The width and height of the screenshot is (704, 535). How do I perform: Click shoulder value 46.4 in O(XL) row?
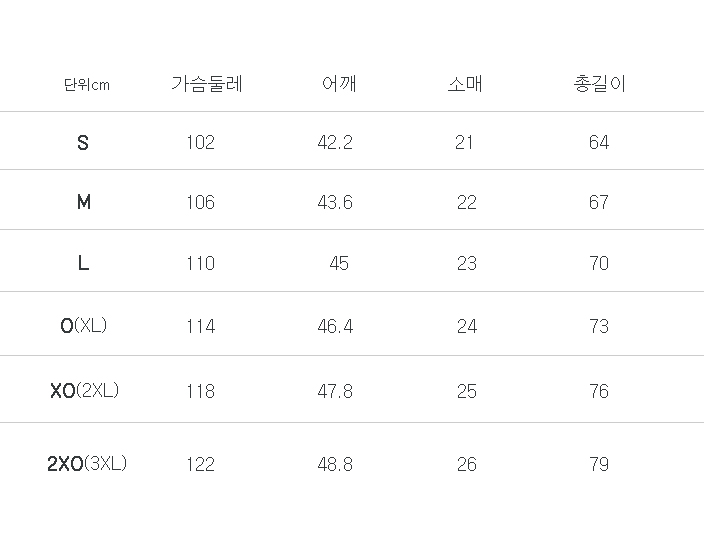[335, 327]
